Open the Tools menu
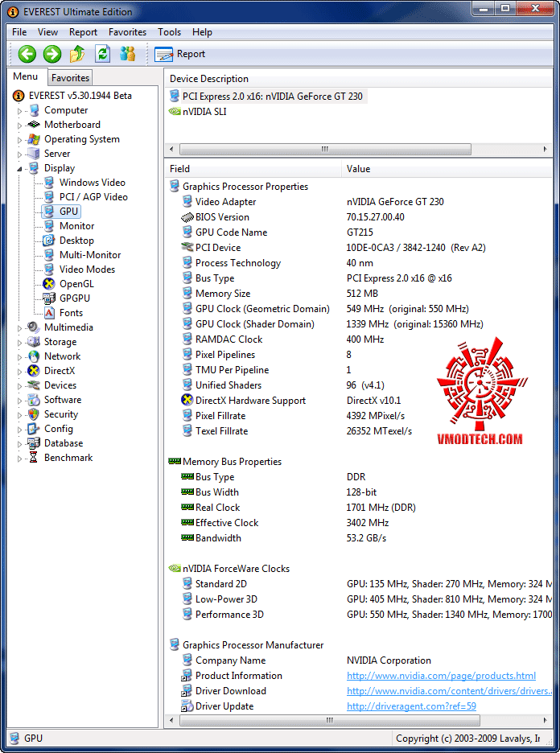This screenshot has height=753, width=560. click(x=169, y=32)
